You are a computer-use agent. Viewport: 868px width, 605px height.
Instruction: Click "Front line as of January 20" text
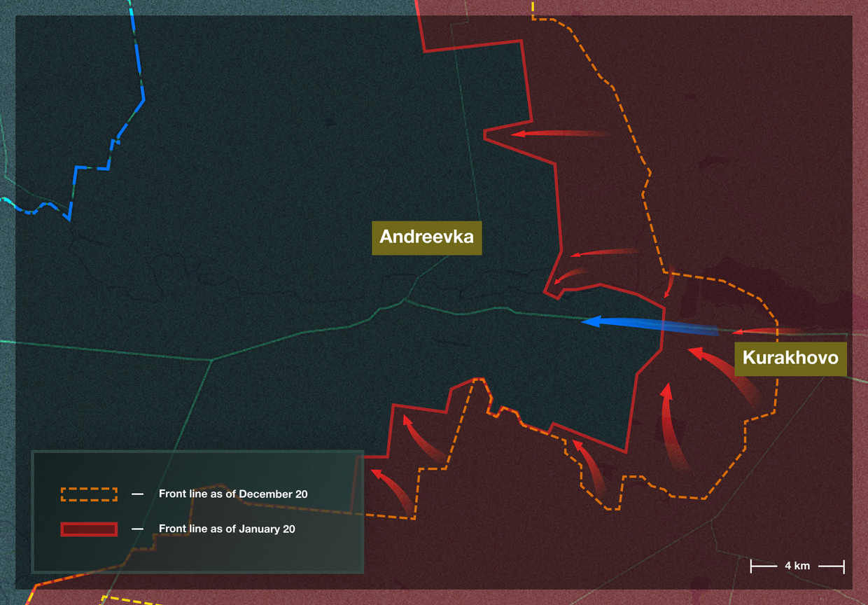[x=227, y=529]
